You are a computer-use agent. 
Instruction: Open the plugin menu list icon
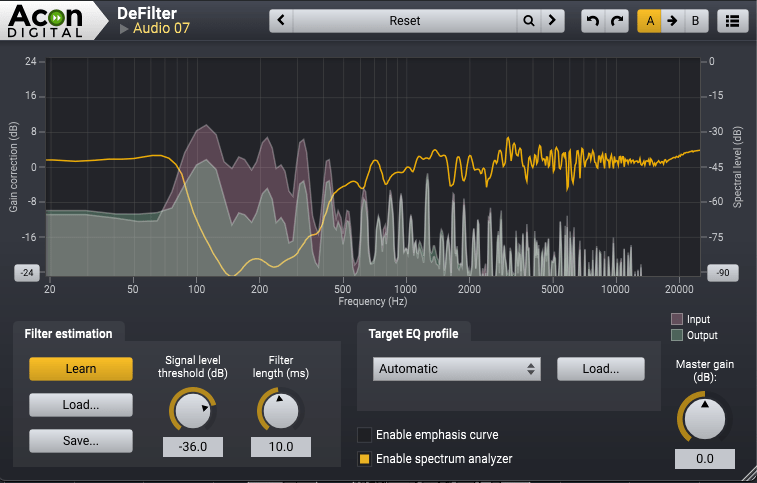(x=733, y=21)
